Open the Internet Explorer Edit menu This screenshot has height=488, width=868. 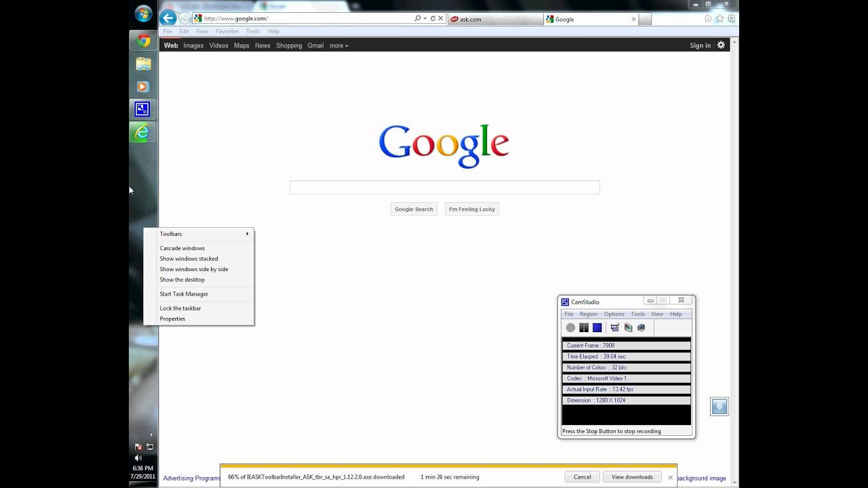(x=184, y=31)
